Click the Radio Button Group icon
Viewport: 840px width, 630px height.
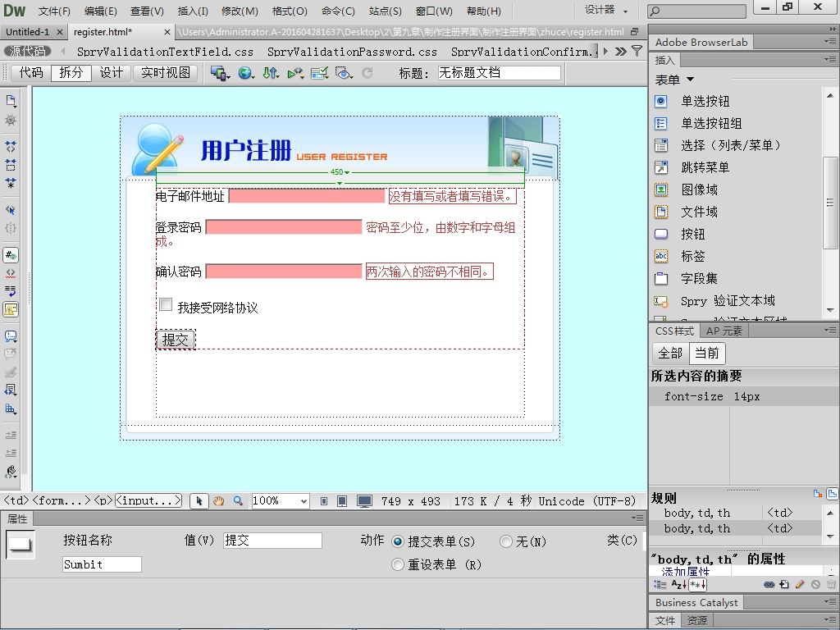(x=661, y=124)
